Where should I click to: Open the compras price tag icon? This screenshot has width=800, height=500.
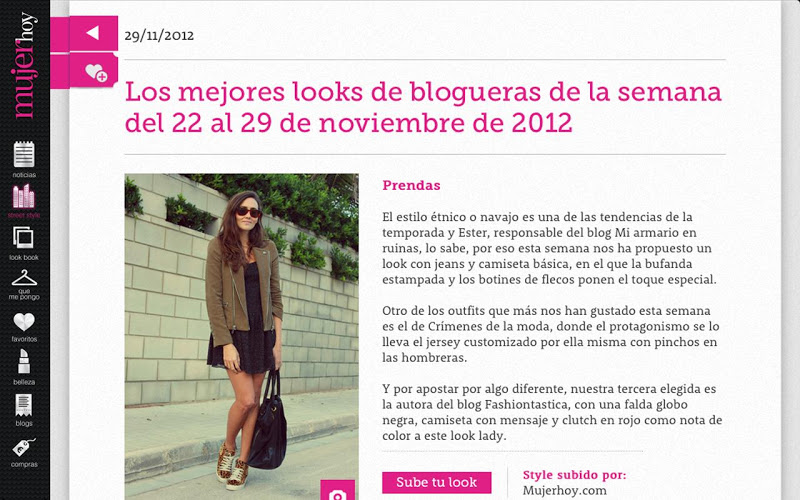[24, 447]
